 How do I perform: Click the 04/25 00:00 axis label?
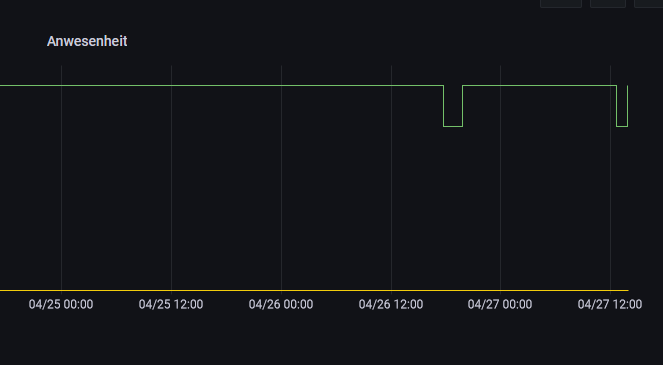click(61, 304)
